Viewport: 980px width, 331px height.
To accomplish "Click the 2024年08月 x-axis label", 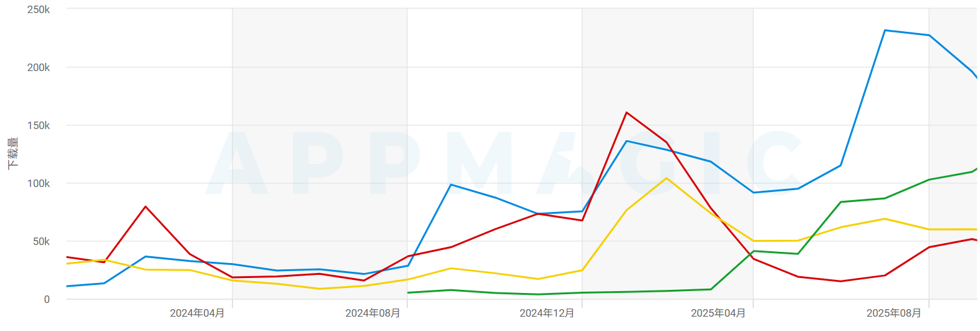I will [373, 313].
